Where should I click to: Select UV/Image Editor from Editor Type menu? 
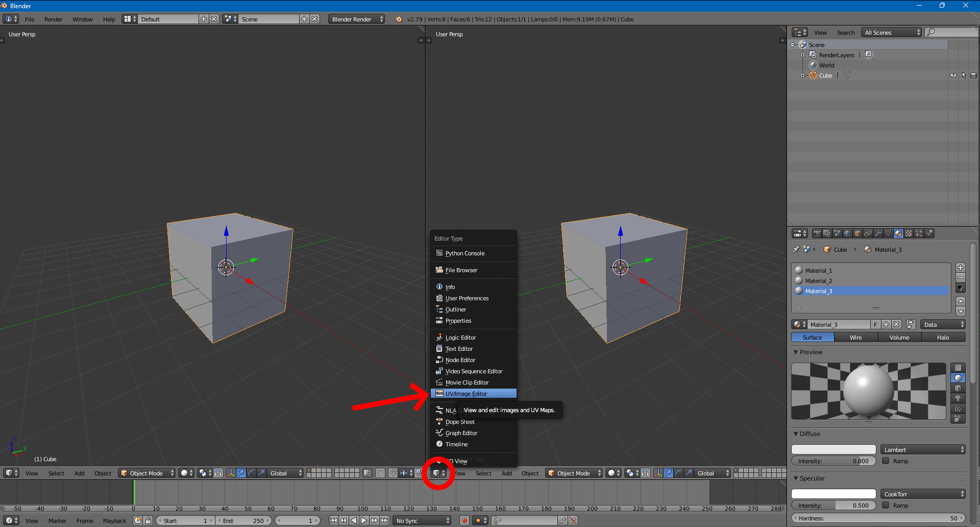point(466,394)
